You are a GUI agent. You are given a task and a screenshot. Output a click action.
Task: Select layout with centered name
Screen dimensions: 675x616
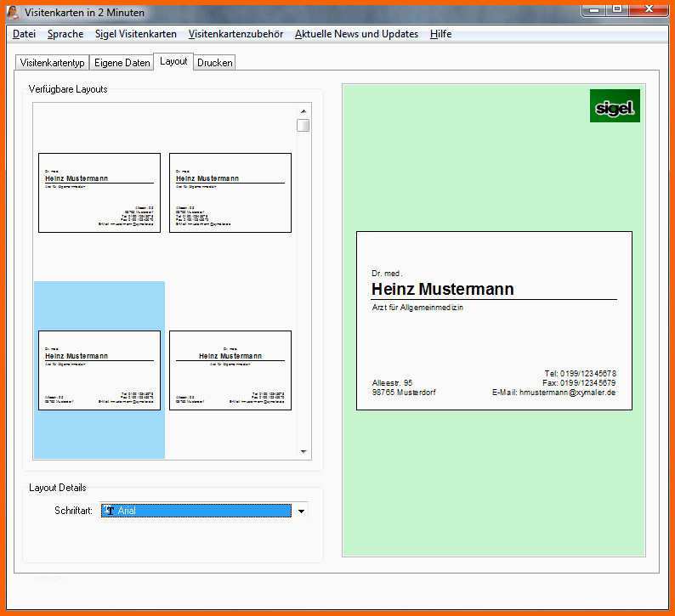pos(230,370)
